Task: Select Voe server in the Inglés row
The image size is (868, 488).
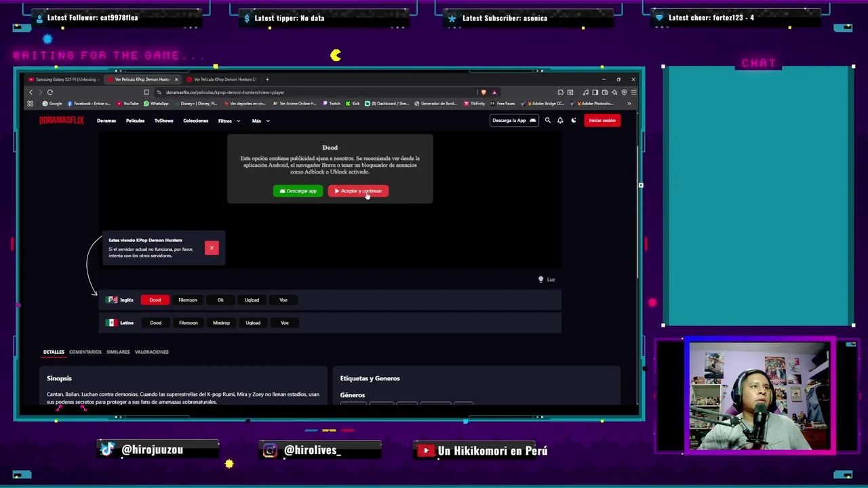Action: tap(283, 300)
